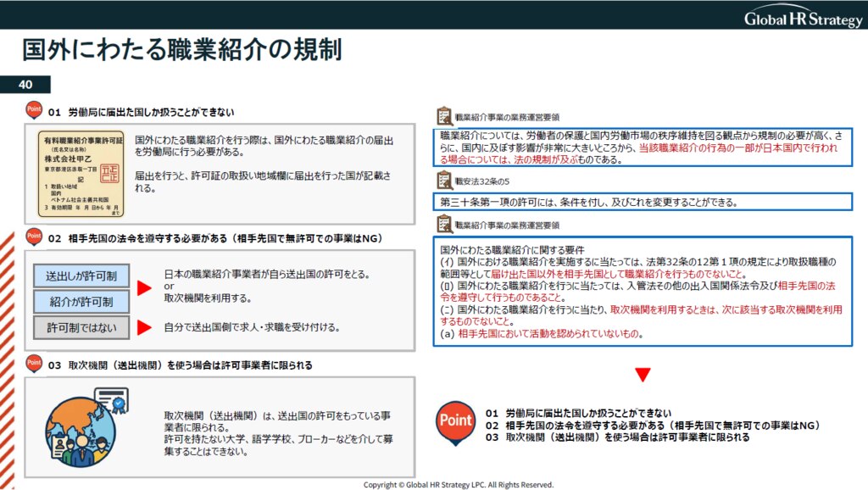This screenshot has width=868, height=490.
Task: Click the red arrow next to 許可制ではない
Action: point(143,327)
